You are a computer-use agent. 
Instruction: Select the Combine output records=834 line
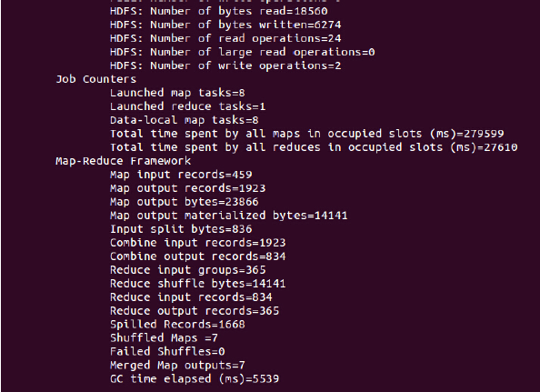click(x=197, y=256)
